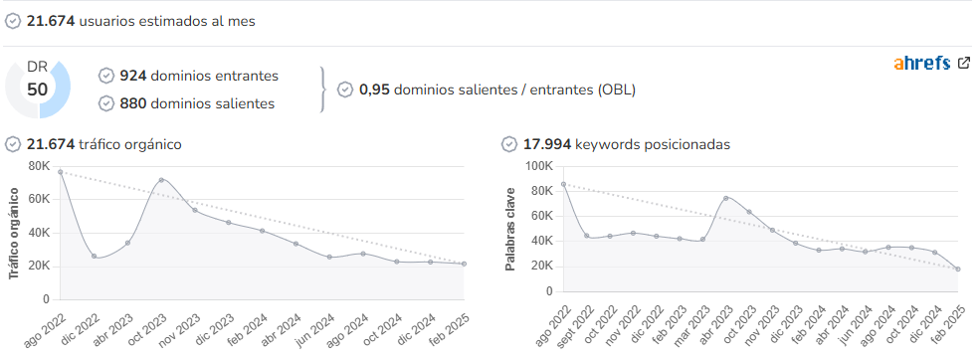
Task: Select '0,95 dominios salientes / entrantes (OBL)' text
Action: click(x=496, y=90)
